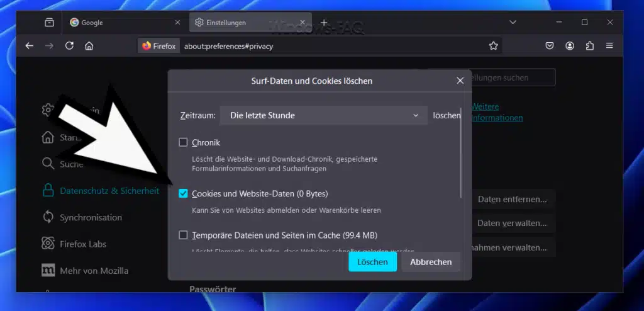Click the Synchronisation arrows icon
This screenshot has width=644, height=311.
point(48,217)
